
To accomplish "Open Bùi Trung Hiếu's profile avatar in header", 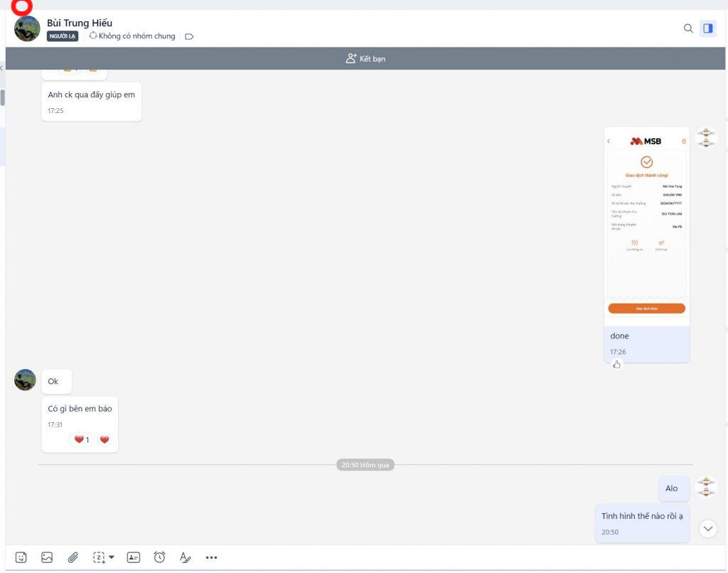I will click(x=27, y=28).
